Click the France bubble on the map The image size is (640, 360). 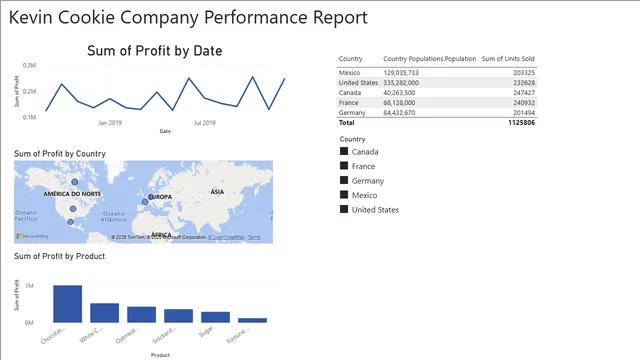pyautogui.click(x=145, y=202)
